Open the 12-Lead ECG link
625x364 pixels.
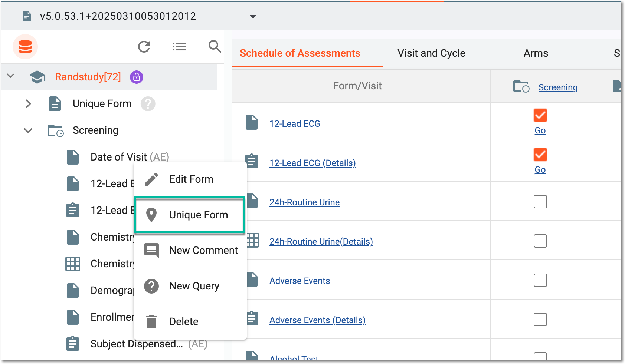(295, 124)
